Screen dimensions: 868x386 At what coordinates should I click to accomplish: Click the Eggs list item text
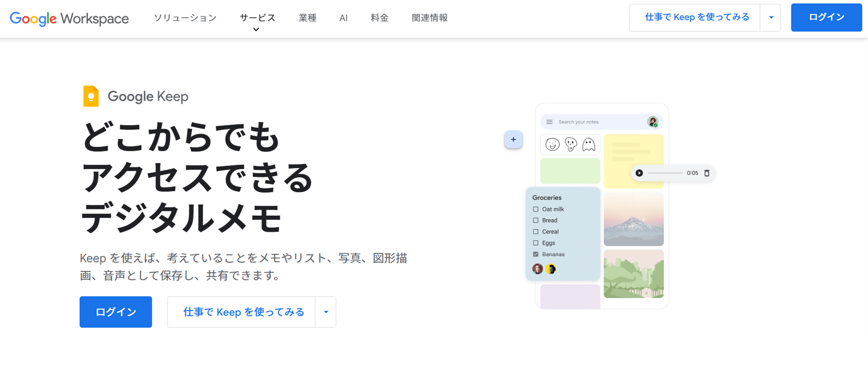point(548,243)
